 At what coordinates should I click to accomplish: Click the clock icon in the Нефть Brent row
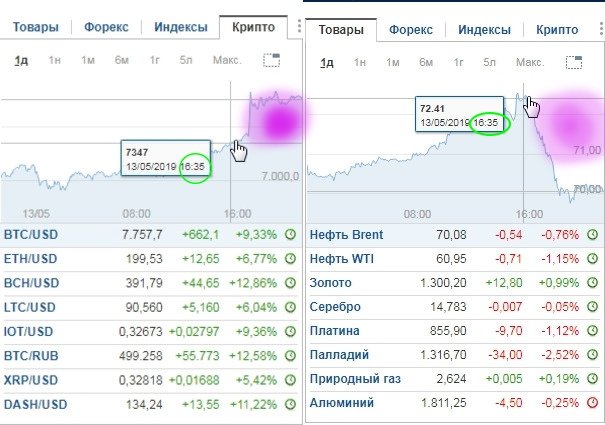[x=593, y=234]
